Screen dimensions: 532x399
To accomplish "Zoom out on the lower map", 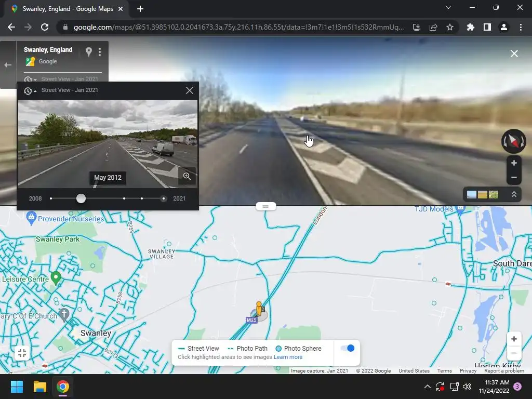I will [514, 353].
